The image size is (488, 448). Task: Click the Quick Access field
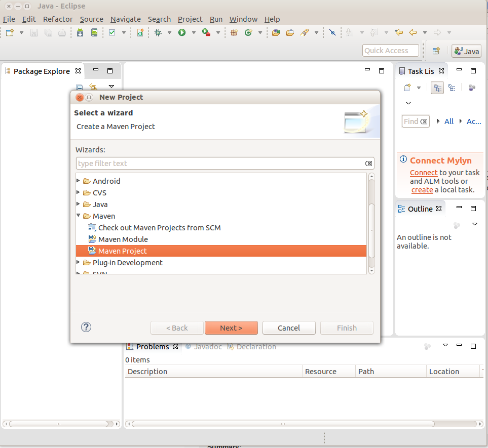(390, 51)
